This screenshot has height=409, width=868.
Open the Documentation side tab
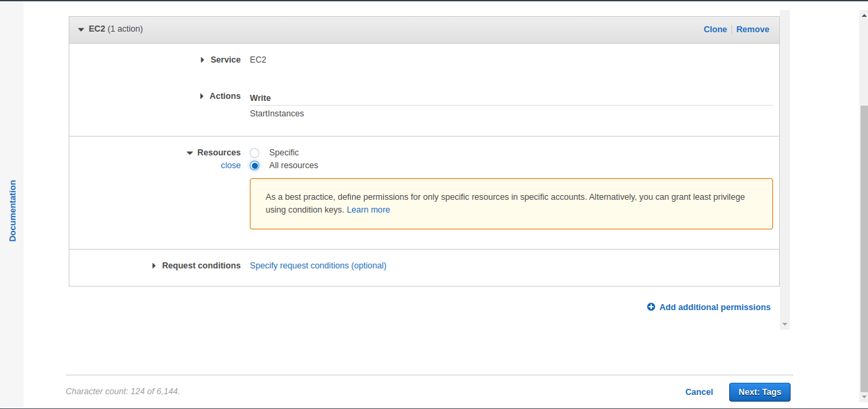coord(12,211)
